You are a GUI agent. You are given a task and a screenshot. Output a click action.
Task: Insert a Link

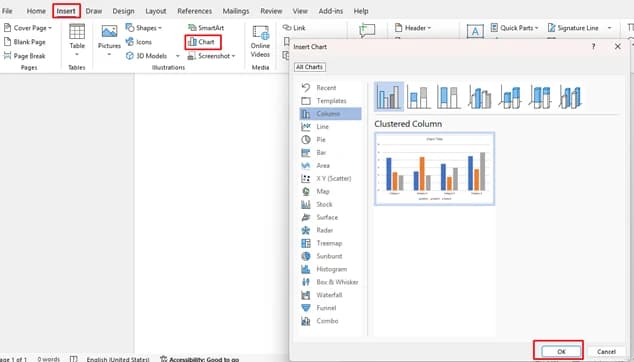[x=294, y=28]
